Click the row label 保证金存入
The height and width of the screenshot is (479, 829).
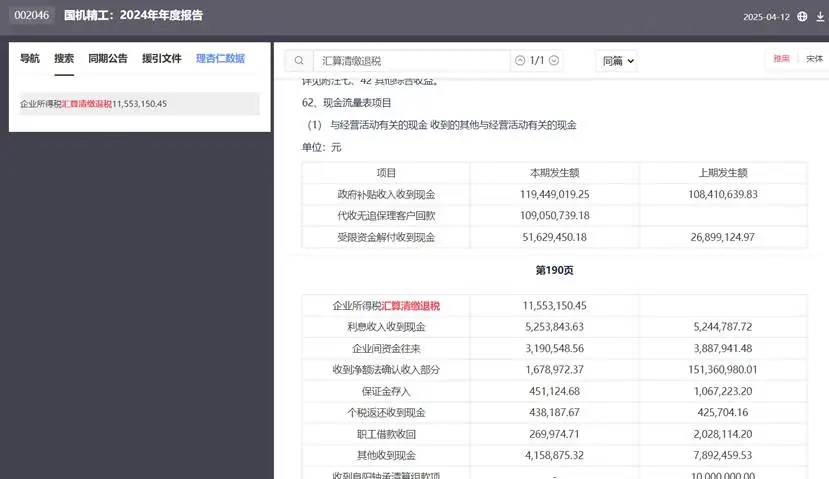pos(386,391)
